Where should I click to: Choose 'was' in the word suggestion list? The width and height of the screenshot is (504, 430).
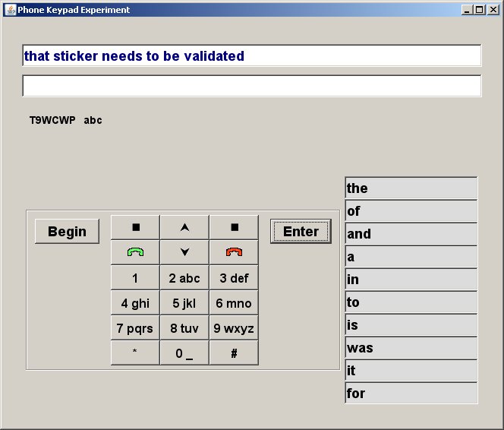pos(411,348)
